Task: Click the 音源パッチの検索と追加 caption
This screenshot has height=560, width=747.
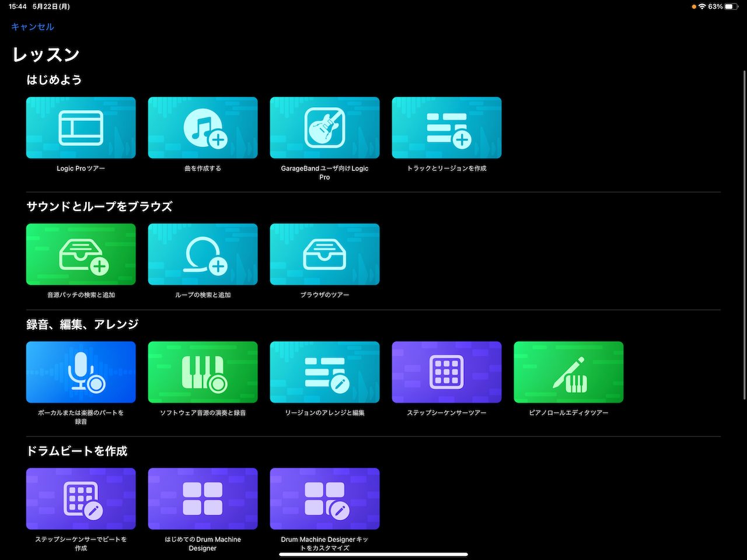Action: (x=81, y=295)
